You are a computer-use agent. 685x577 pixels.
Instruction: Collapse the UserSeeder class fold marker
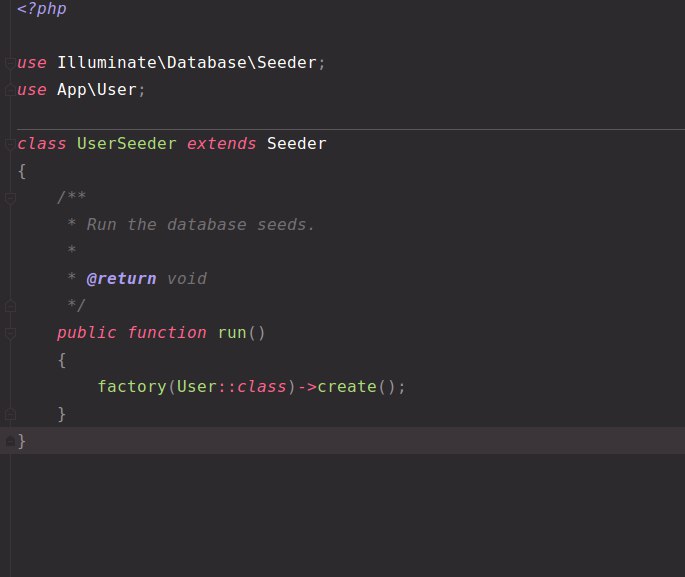coord(10,144)
